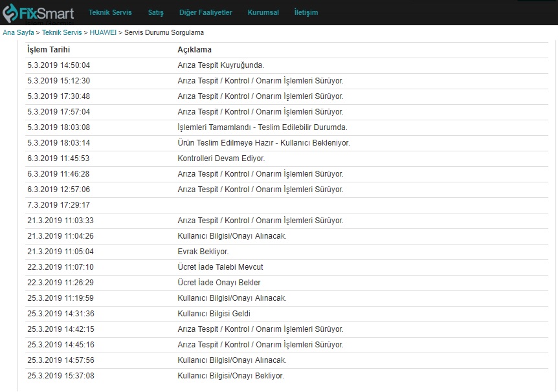Go to Ana Sayfa breadcrumb link
This screenshot has width=558, height=392.
coord(19,32)
